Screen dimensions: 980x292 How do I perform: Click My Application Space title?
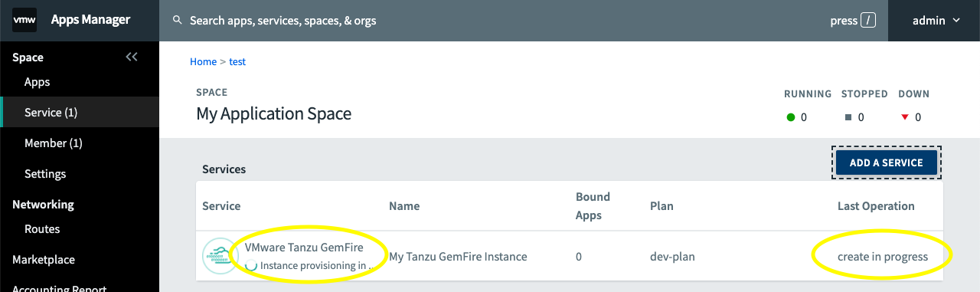point(274,114)
